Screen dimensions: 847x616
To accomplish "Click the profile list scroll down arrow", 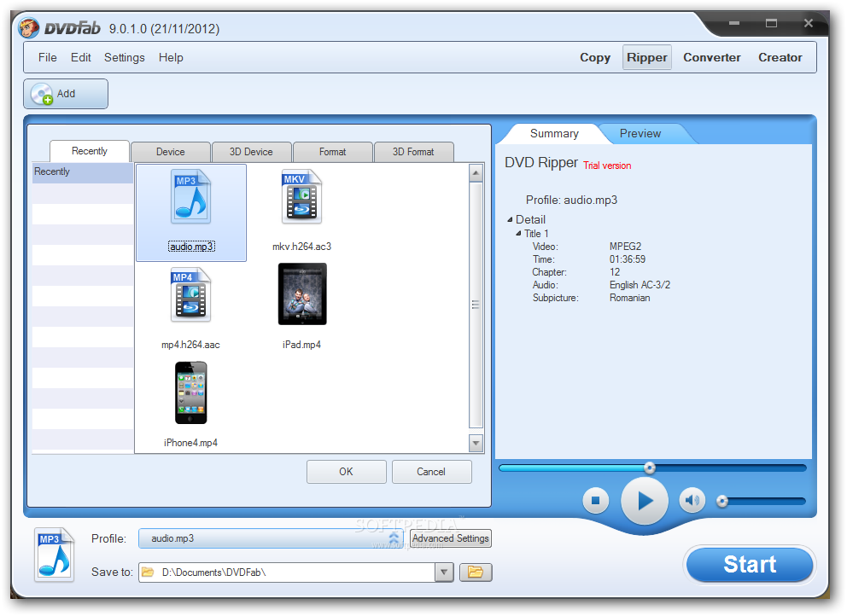I will 476,444.
